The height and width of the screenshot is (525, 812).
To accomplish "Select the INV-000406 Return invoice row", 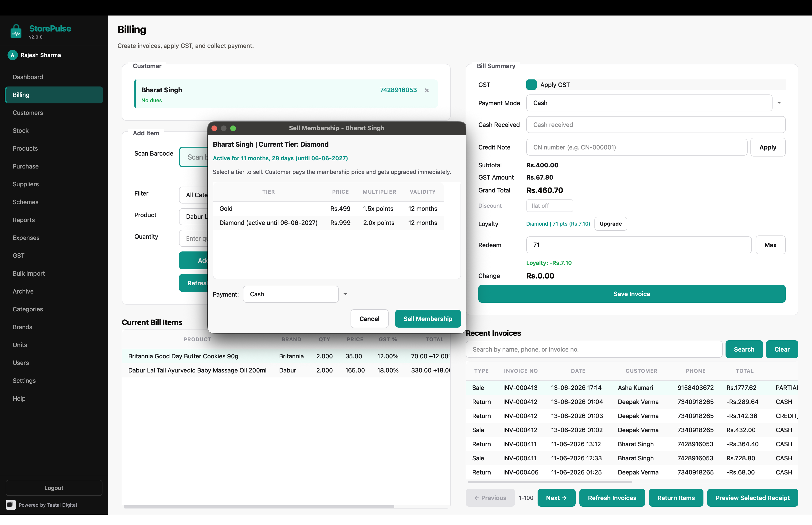I will tap(632, 473).
